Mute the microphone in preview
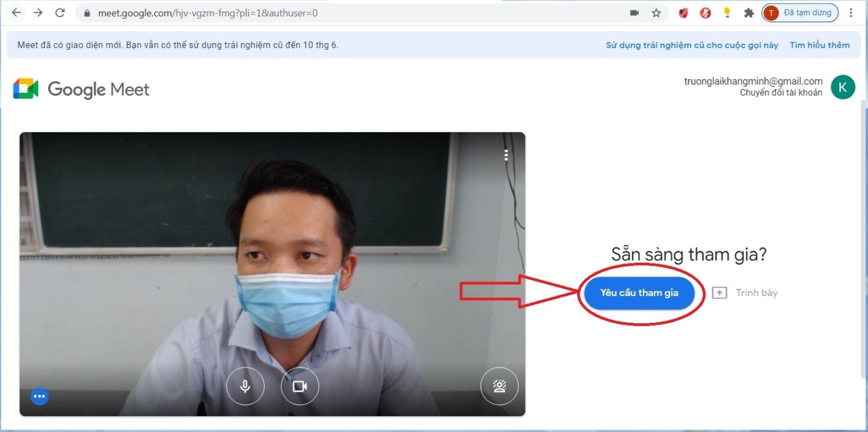This screenshot has height=432, width=868. pos(245,386)
